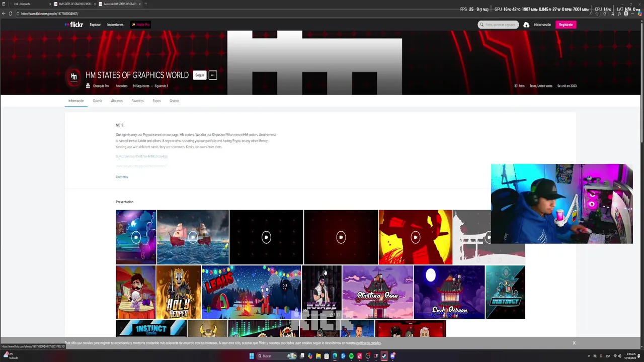Switch to the Favoritos tab
The width and height of the screenshot is (644, 362).
point(137,101)
